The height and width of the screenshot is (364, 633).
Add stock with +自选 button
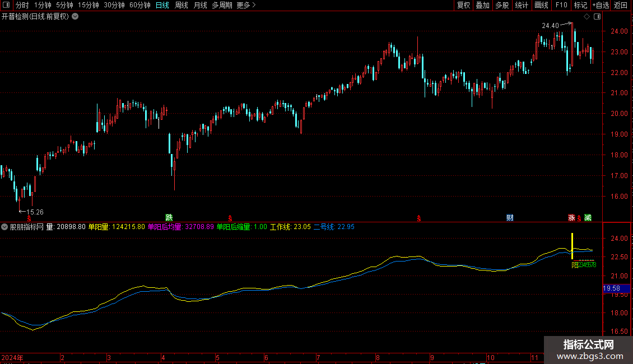click(x=601, y=5)
